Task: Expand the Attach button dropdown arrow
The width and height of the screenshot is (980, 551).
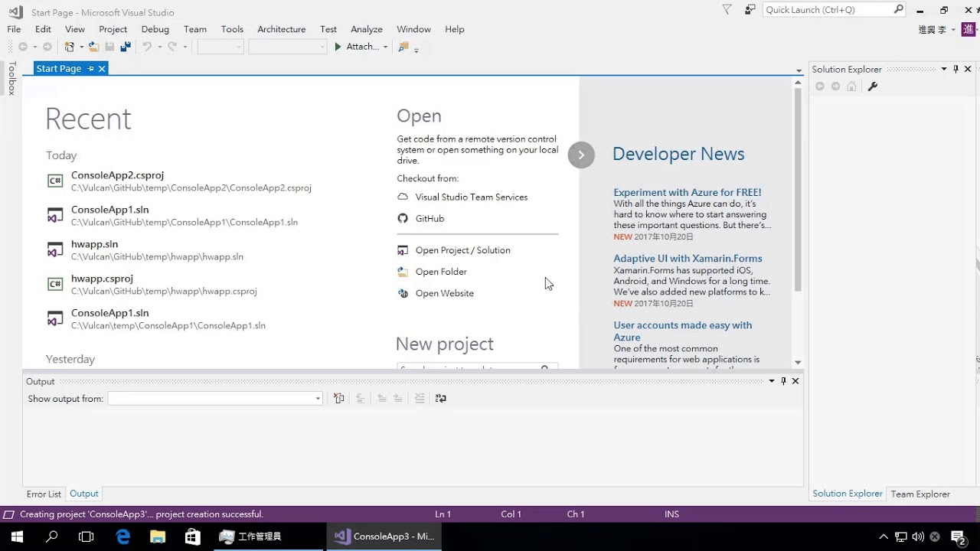Action: (x=385, y=47)
